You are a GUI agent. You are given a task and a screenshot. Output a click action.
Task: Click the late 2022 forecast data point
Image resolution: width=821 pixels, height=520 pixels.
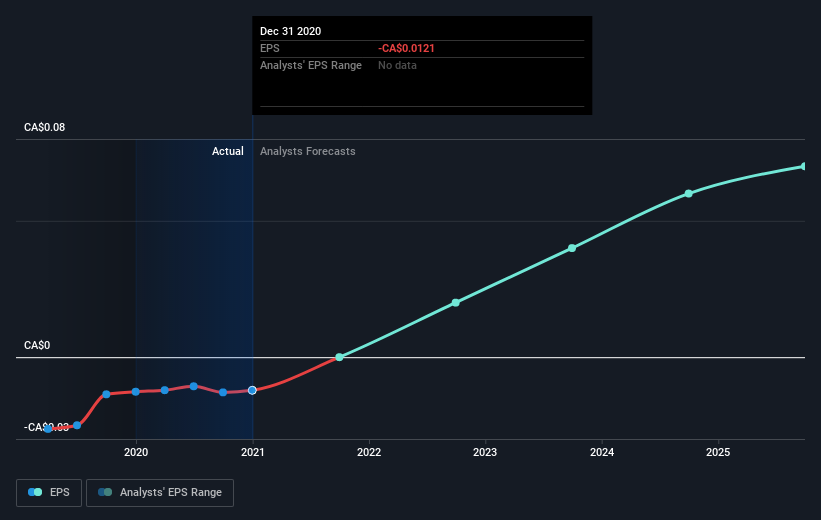point(456,303)
